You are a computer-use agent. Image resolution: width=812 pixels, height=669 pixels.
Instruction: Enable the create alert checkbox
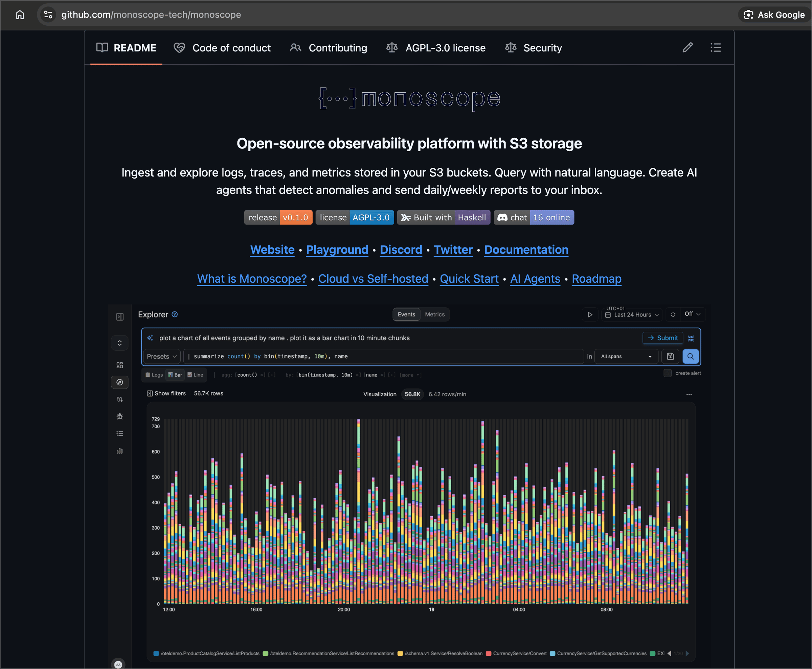tap(668, 373)
